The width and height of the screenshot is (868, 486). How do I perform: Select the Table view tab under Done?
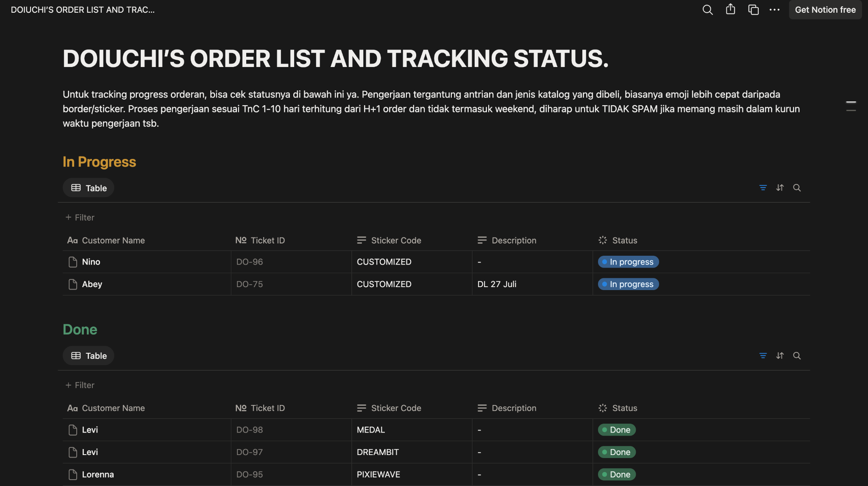coord(89,356)
